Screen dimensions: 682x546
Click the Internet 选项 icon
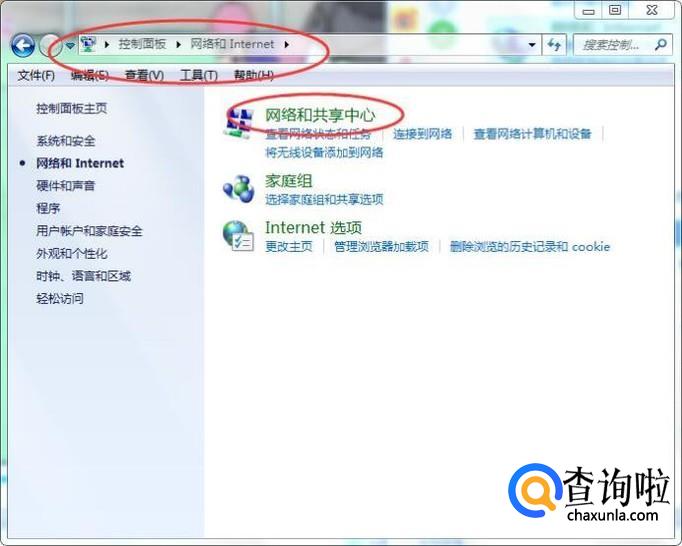238,236
